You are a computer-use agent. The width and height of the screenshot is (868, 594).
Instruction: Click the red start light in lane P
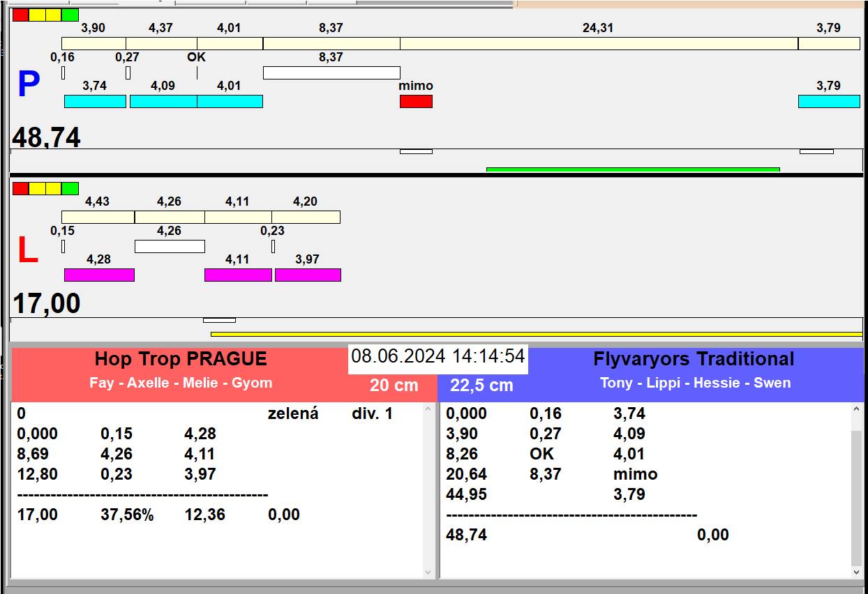pyautogui.click(x=21, y=15)
